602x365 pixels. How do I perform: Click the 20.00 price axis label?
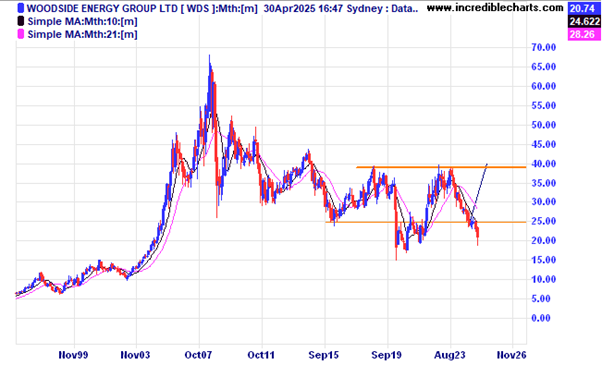[544, 241]
